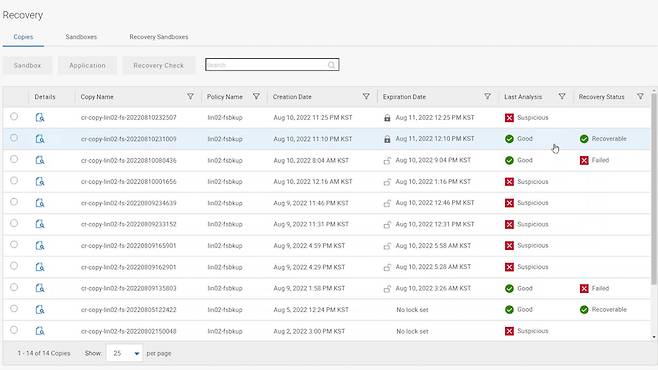The height and width of the screenshot is (370, 658).
Task: View details of copy created Aug 9 4:59 PM
Action: [40, 245]
